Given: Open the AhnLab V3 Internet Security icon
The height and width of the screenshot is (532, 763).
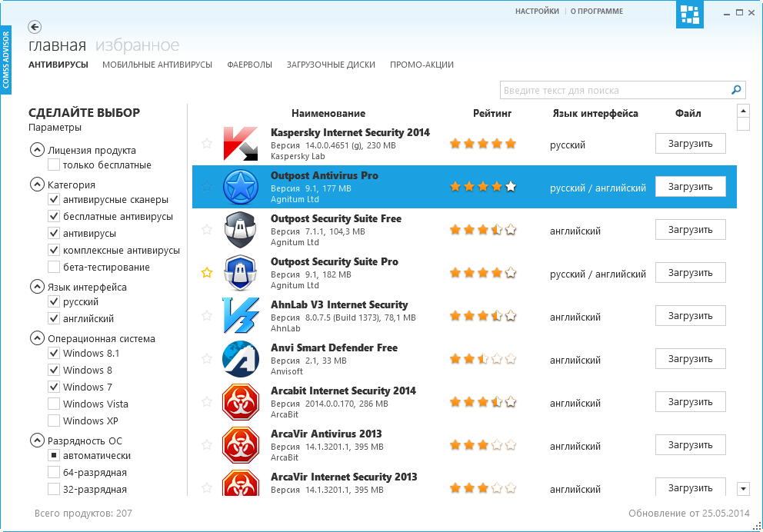Looking at the screenshot, I should [x=241, y=316].
